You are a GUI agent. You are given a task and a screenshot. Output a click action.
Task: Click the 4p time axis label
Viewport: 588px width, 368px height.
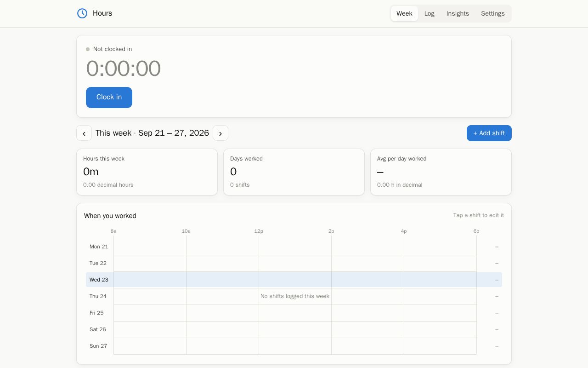pos(404,231)
